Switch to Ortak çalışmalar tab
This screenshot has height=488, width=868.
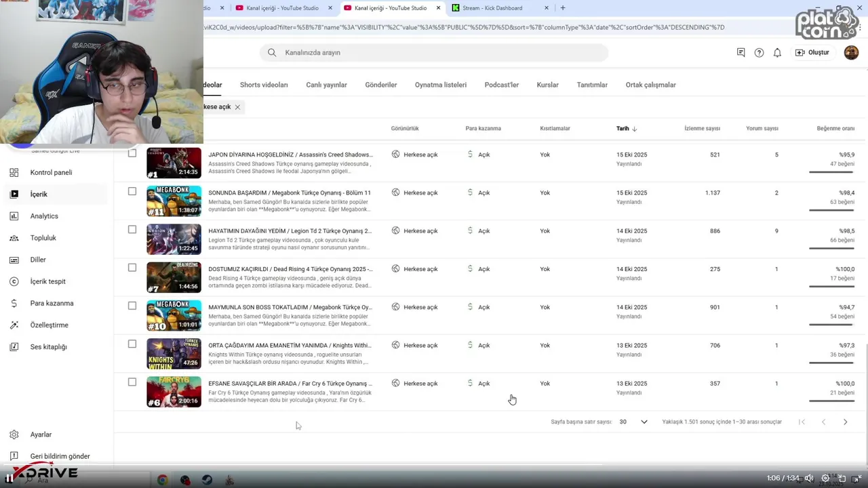(x=651, y=85)
